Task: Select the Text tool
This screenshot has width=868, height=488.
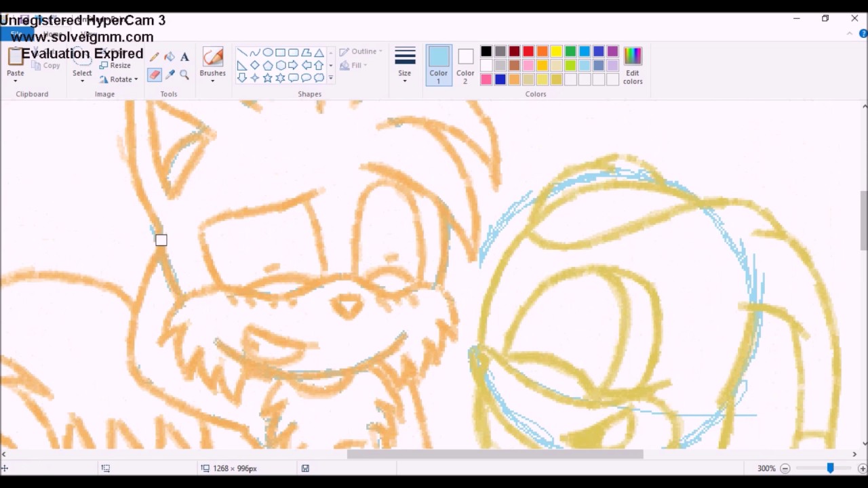Action: point(184,57)
